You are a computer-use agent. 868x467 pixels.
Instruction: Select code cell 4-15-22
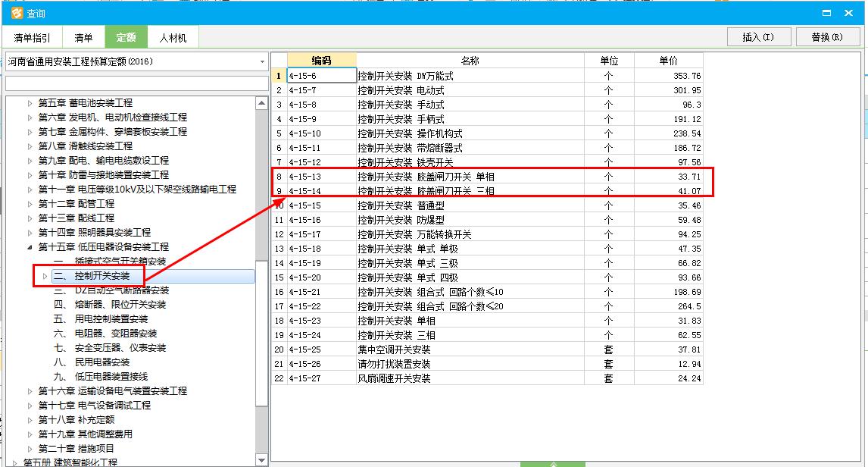(x=322, y=306)
